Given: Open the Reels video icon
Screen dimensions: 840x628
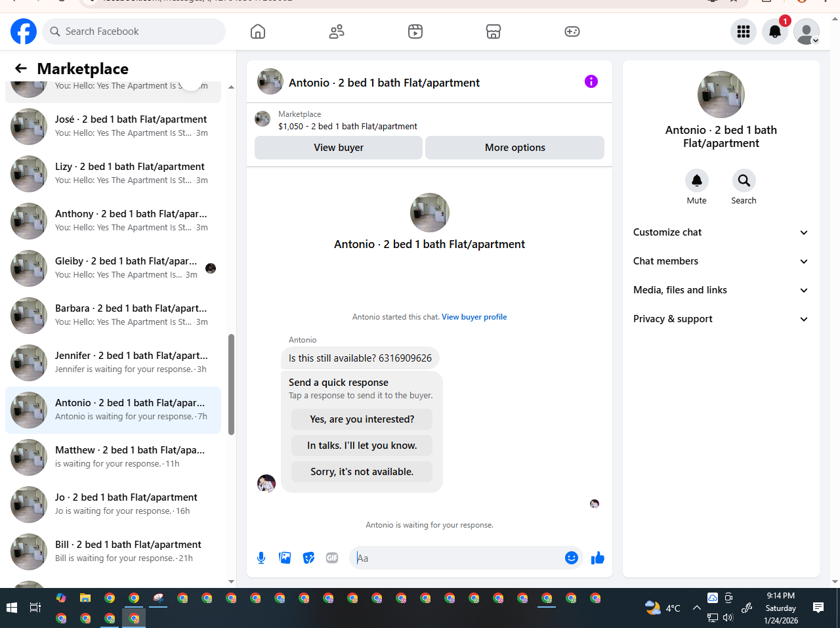Looking at the screenshot, I should tap(415, 31).
